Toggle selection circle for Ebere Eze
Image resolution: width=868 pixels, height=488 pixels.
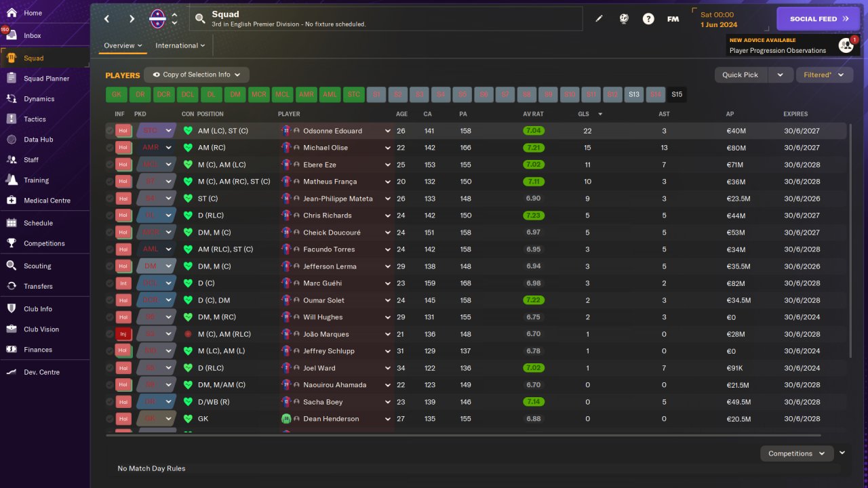point(110,165)
